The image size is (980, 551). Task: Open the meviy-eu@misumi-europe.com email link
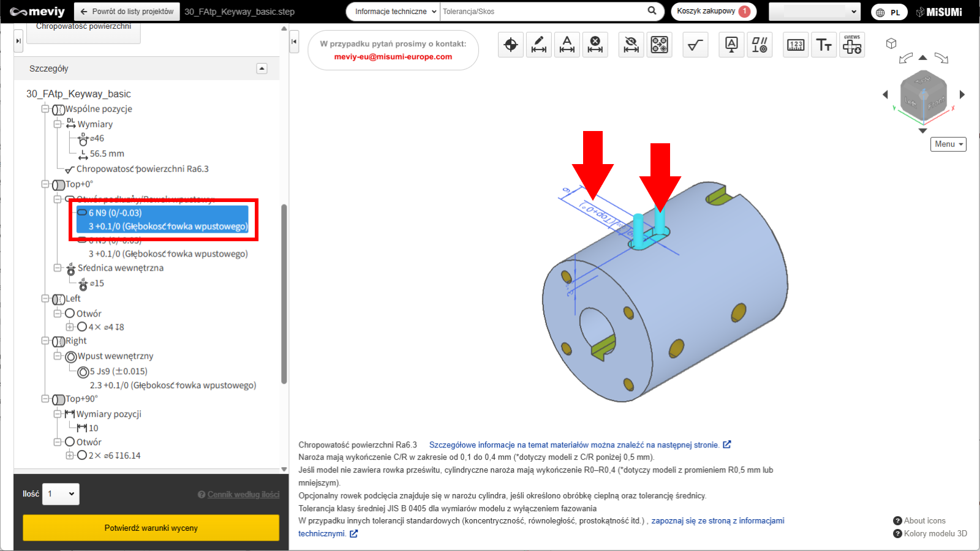393,57
